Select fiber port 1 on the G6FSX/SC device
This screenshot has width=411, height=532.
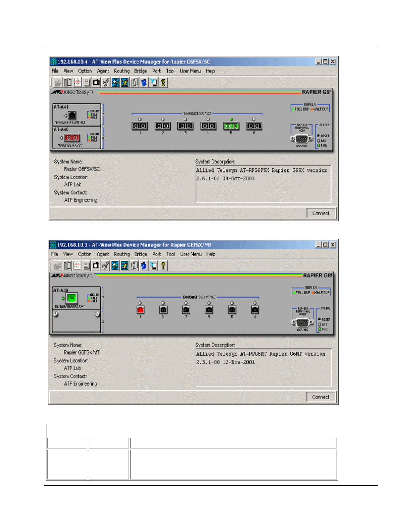coord(140,126)
